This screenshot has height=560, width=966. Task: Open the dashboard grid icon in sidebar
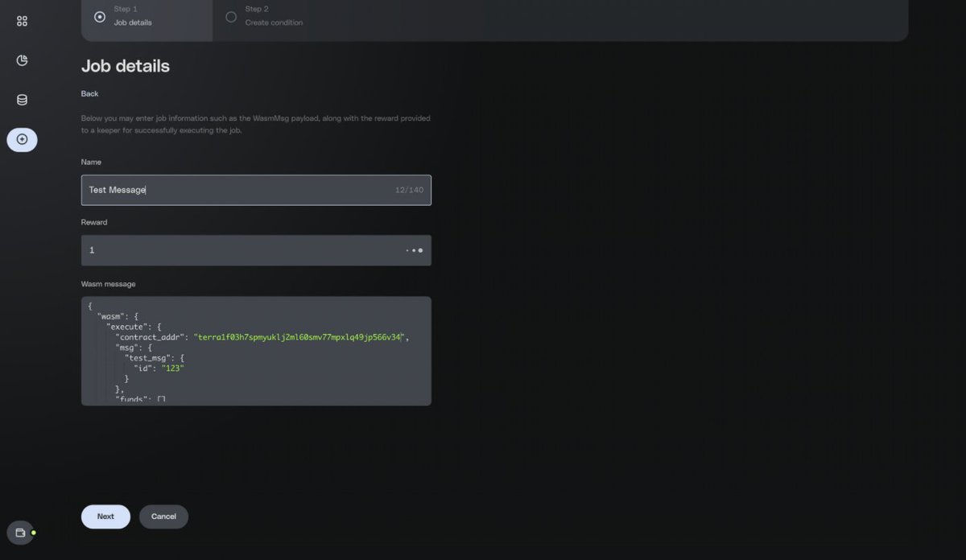[x=22, y=21]
